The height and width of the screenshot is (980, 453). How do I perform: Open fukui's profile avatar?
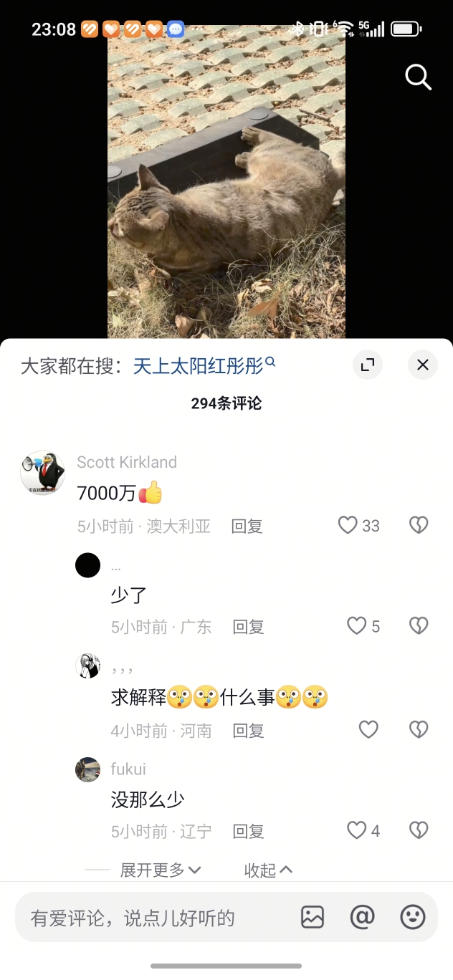(87, 770)
